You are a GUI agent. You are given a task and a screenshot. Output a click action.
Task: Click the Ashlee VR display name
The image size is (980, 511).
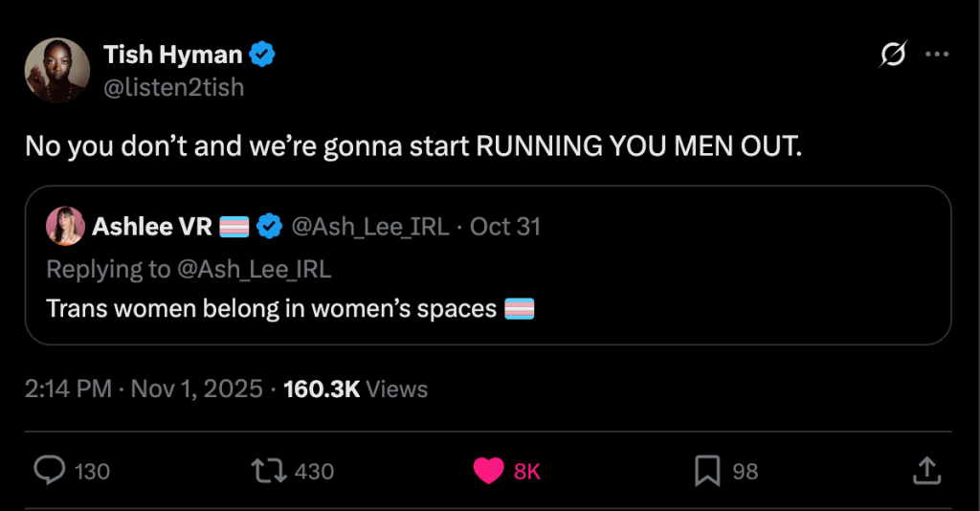coord(152,227)
